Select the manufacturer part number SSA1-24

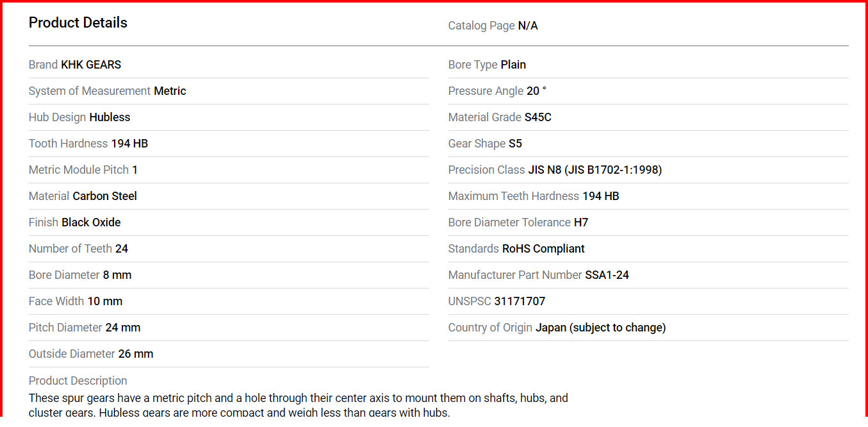point(607,275)
